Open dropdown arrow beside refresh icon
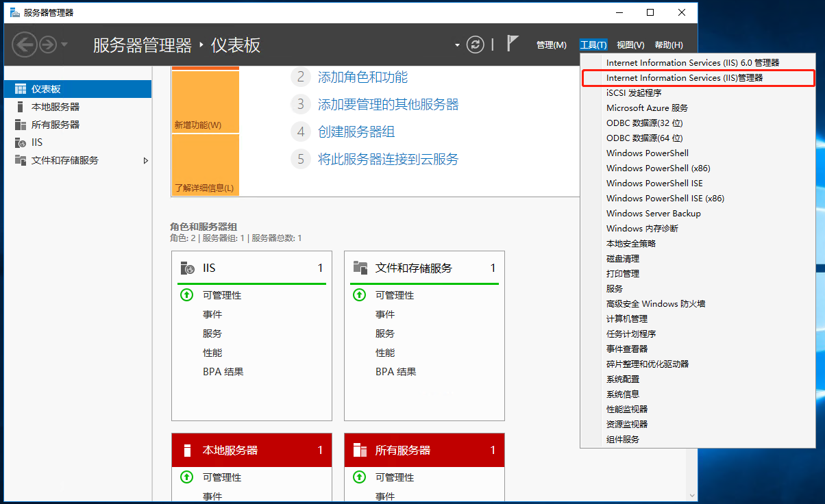This screenshot has width=825, height=504. [x=458, y=46]
